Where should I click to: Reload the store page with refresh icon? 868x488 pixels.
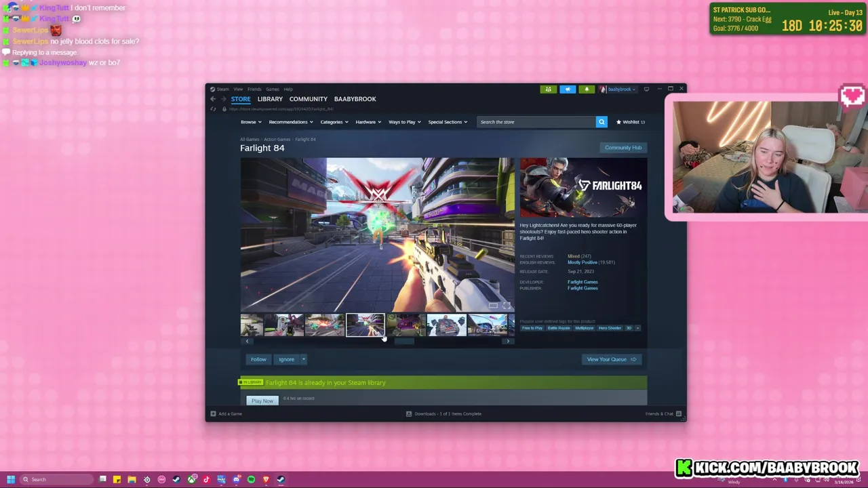pos(213,109)
